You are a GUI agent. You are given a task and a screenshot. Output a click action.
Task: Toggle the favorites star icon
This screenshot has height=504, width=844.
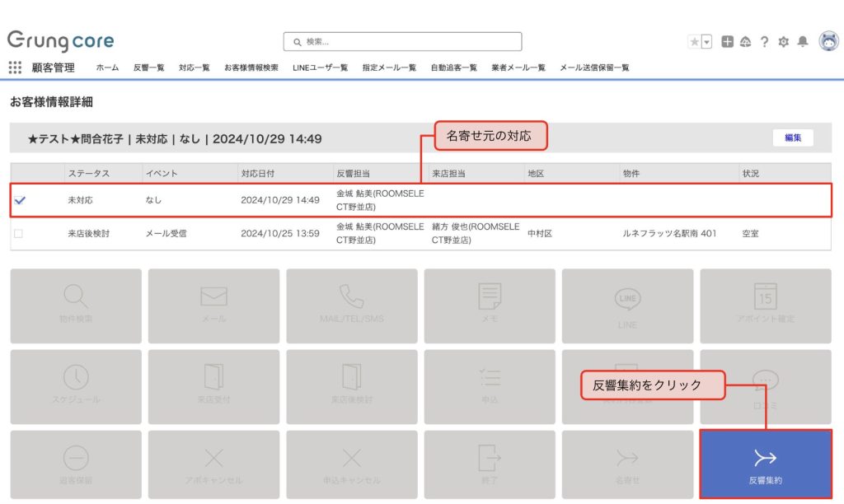694,42
